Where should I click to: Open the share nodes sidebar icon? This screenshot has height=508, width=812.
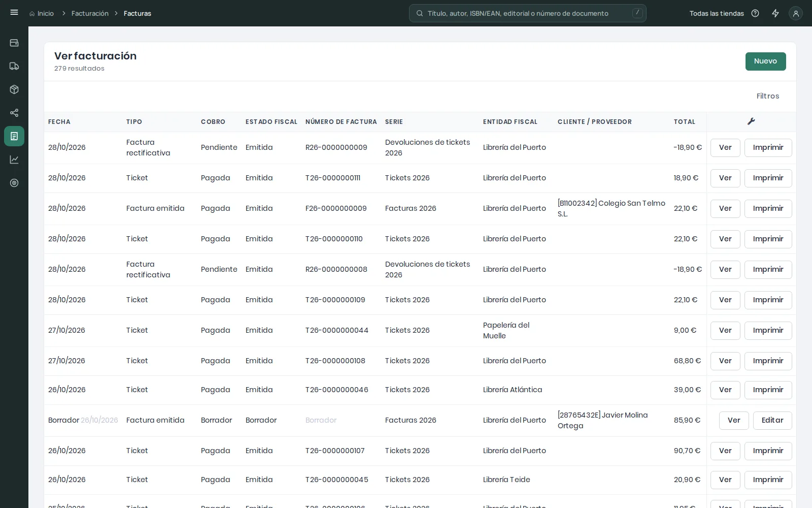(14, 113)
